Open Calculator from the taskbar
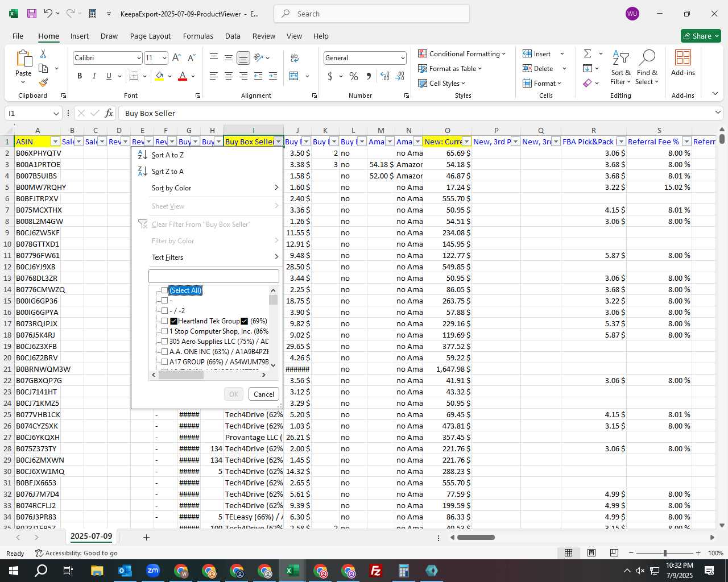 (404, 571)
